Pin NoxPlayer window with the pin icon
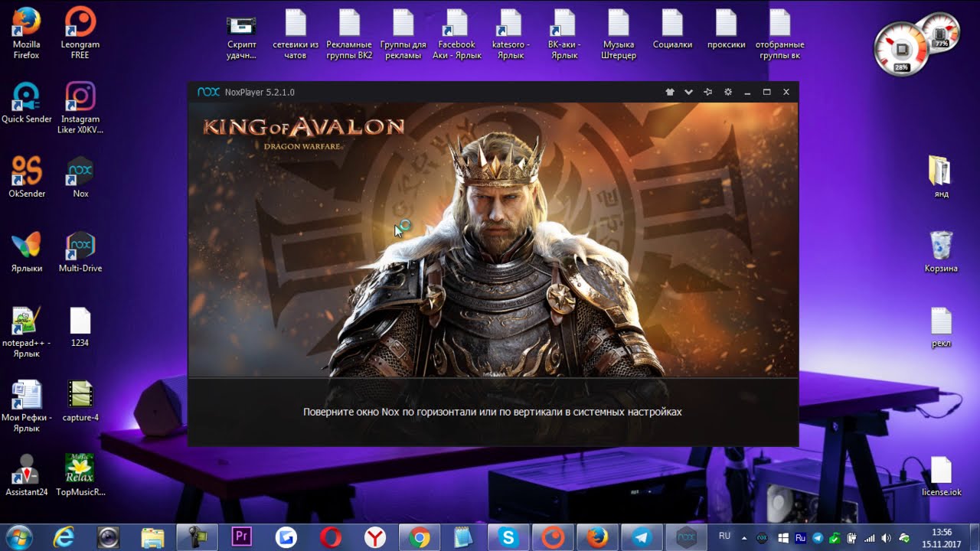The width and height of the screenshot is (980, 551). point(708,92)
